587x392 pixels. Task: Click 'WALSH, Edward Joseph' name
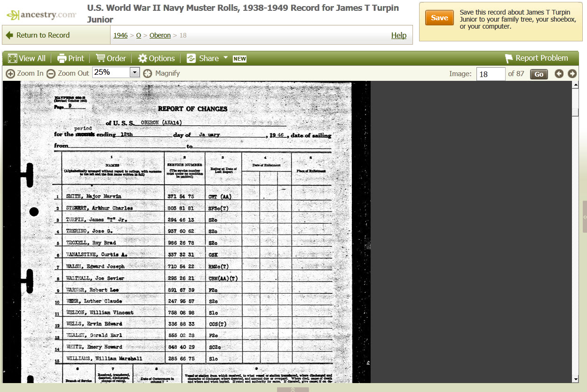pos(95,267)
